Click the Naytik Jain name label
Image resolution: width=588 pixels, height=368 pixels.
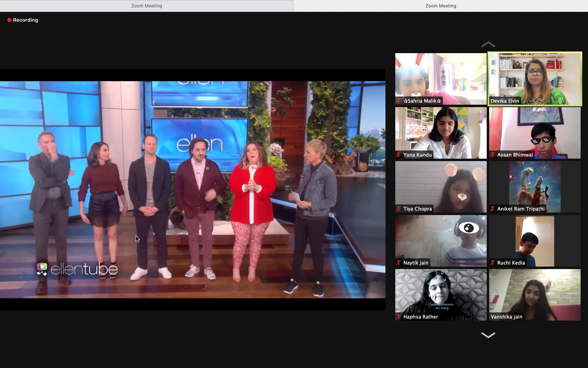[416, 263]
